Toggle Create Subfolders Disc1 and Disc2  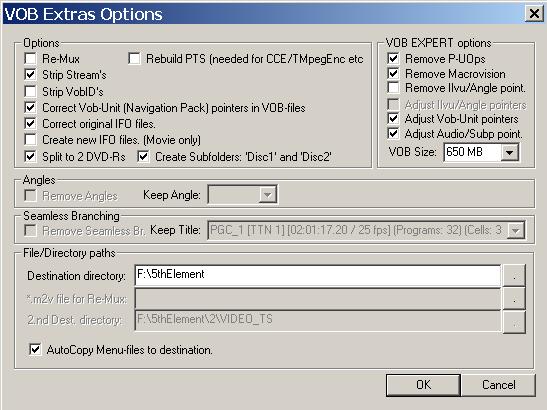click(143, 156)
